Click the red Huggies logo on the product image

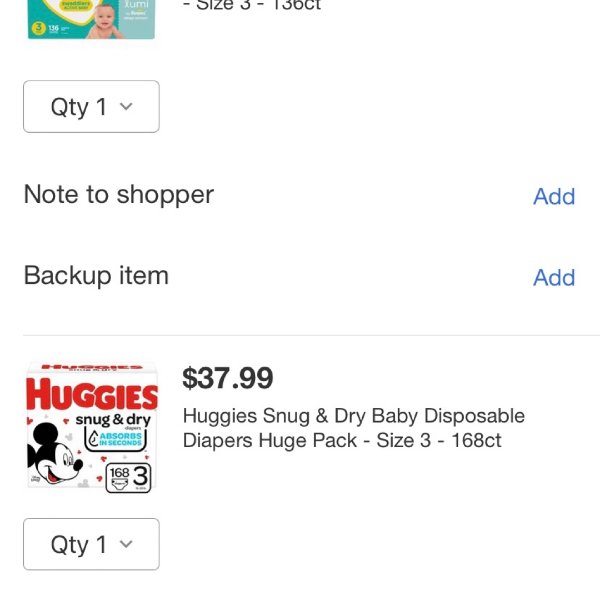[92, 394]
